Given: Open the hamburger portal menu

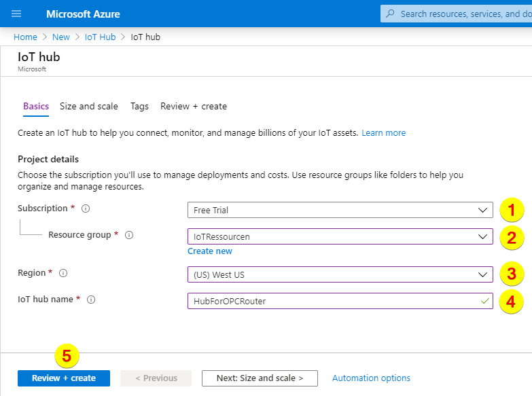Looking at the screenshot, I should click(16, 14).
